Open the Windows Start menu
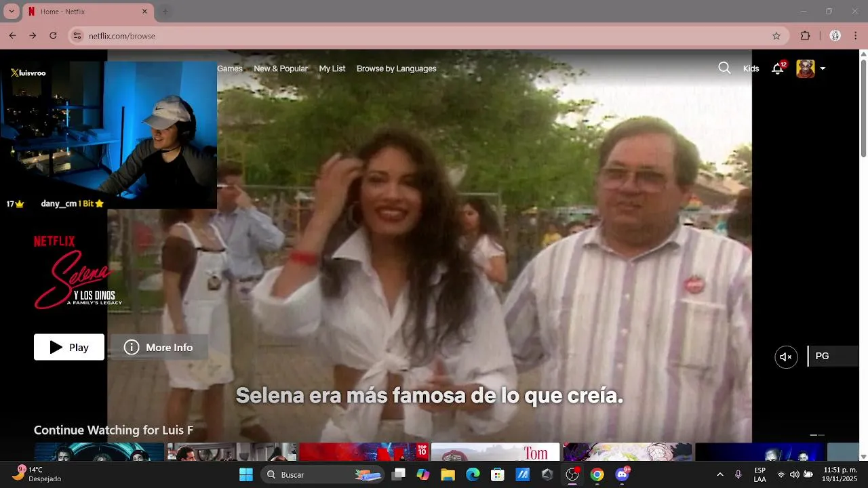 (246, 474)
